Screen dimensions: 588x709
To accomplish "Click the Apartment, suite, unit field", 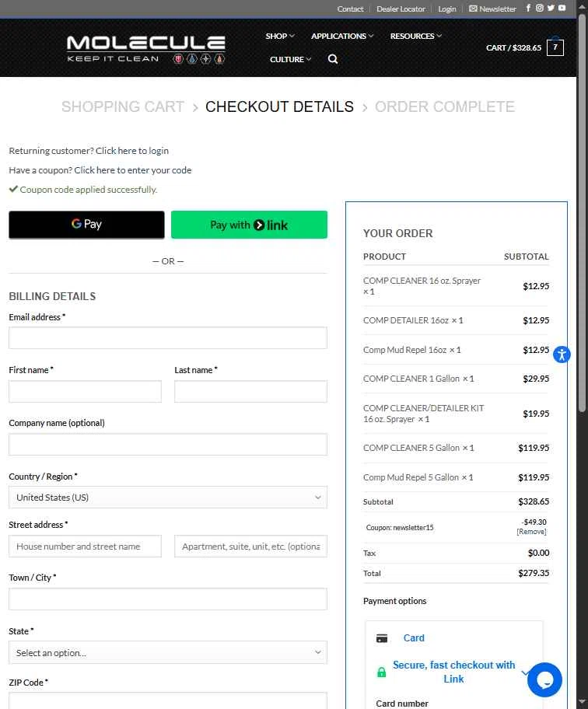I will pos(250,547).
